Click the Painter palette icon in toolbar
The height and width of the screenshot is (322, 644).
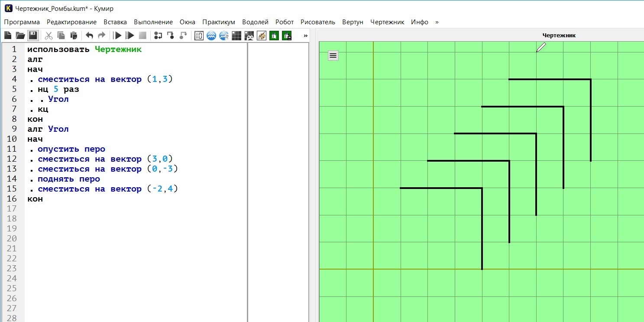(262, 36)
